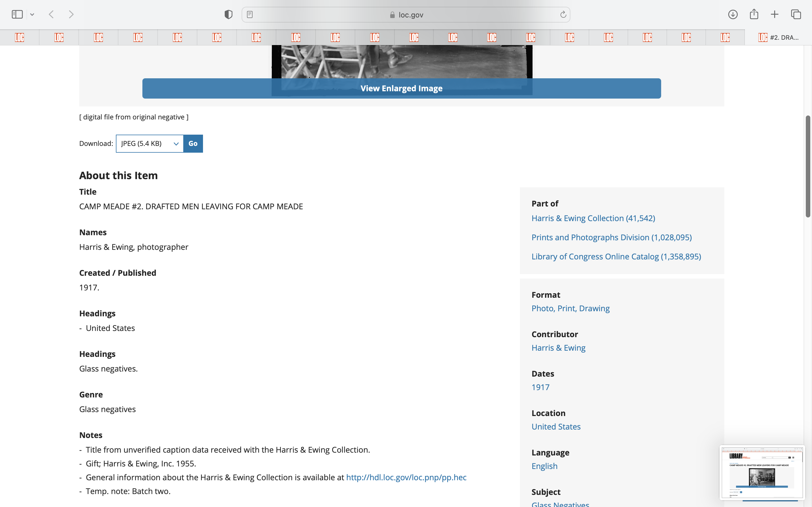
Task: Open the JPEG download format dropdown
Action: [x=150, y=144]
